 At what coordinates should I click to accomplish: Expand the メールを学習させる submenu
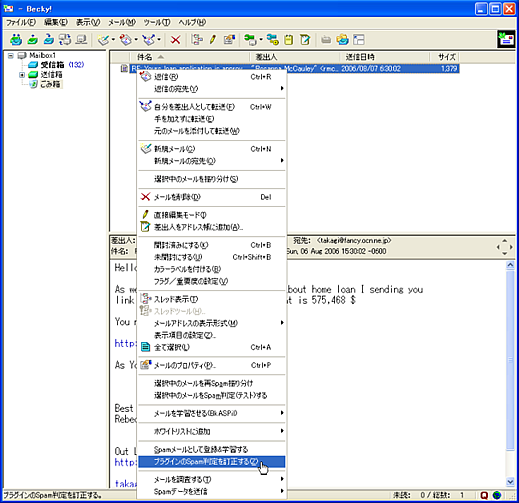[282, 413]
